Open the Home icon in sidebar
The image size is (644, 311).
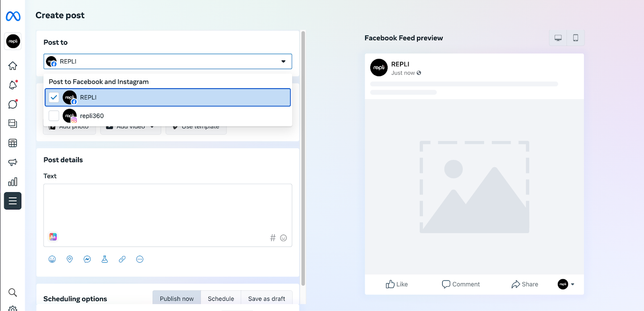pos(12,66)
